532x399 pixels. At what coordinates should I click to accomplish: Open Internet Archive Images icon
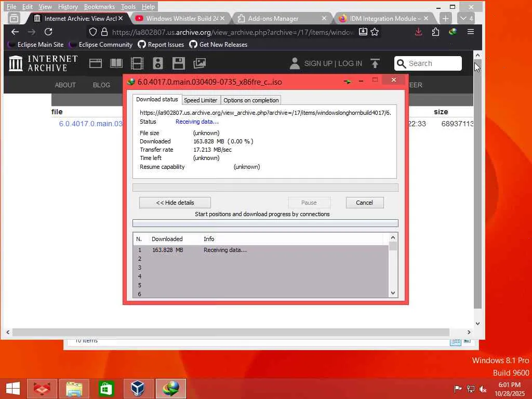199,63
